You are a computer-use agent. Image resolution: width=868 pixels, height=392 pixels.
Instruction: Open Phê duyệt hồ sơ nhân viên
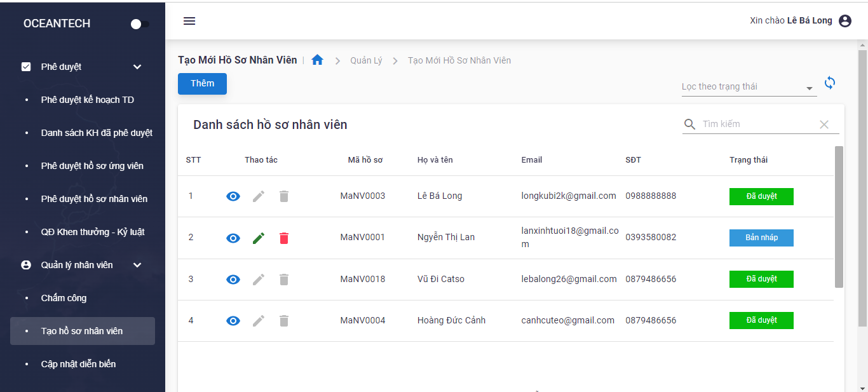pos(83,199)
